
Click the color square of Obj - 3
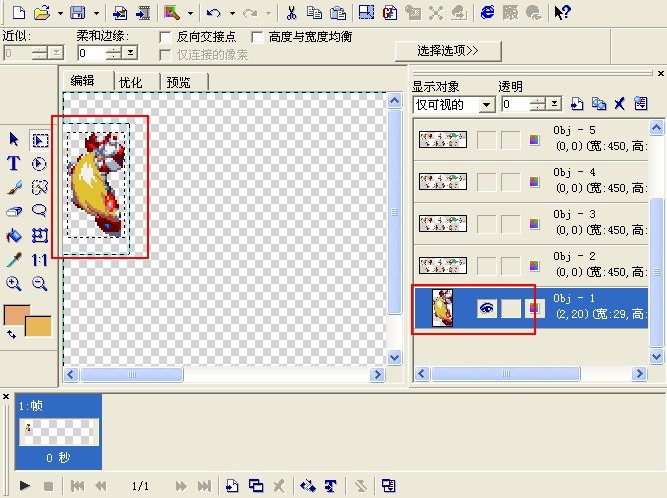534,224
